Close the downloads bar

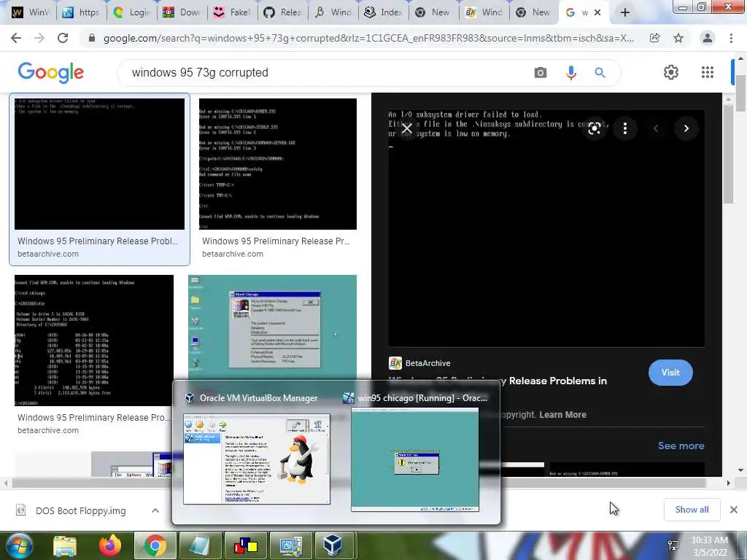click(734, 510)
